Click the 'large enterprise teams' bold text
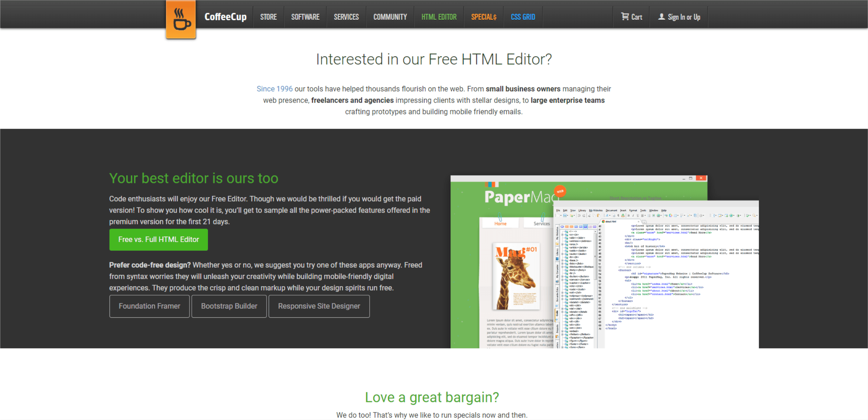This screenshot has height=420, width=868. click(x=567, y=100)
